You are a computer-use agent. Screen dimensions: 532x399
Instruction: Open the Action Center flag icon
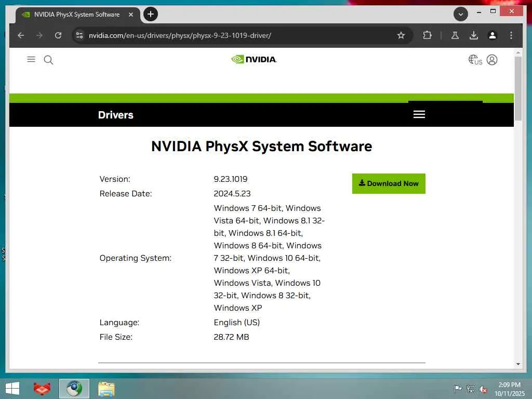click(x=458, y=389)
